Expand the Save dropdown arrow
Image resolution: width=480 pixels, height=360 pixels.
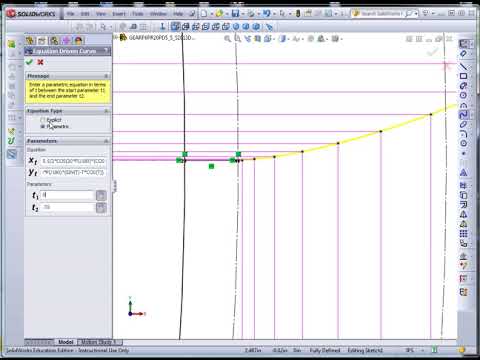click(x=243, y=14)
